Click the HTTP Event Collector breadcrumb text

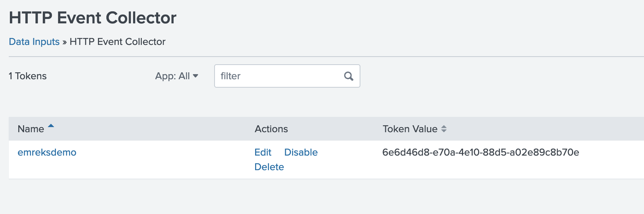point(117,41)
